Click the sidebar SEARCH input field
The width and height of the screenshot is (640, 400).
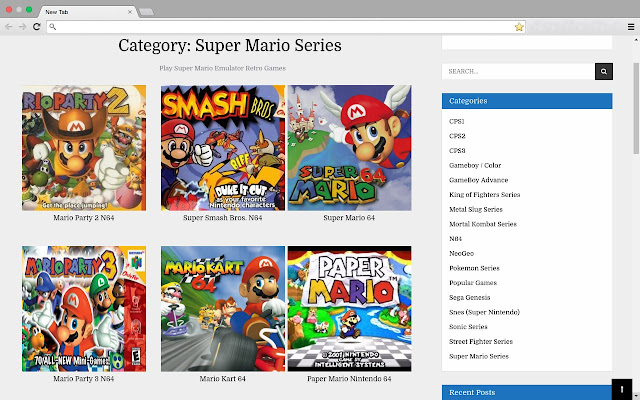coord(518,71)
